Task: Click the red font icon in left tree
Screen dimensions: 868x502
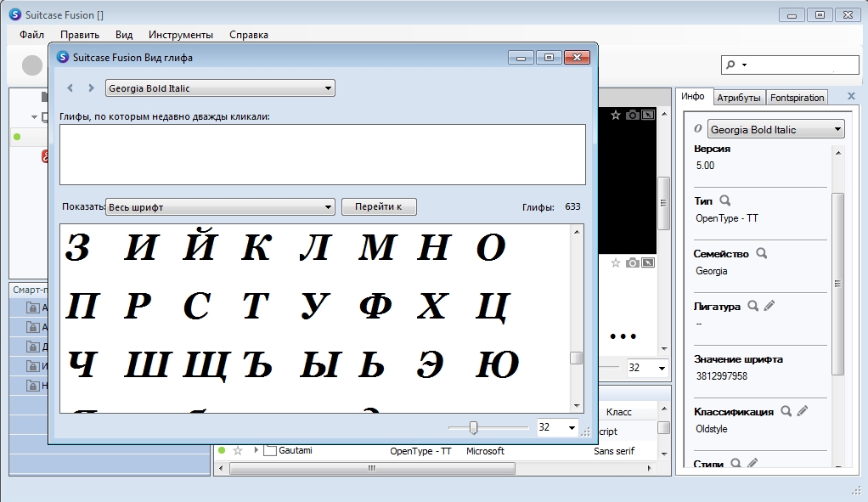Action: [45, 156]
